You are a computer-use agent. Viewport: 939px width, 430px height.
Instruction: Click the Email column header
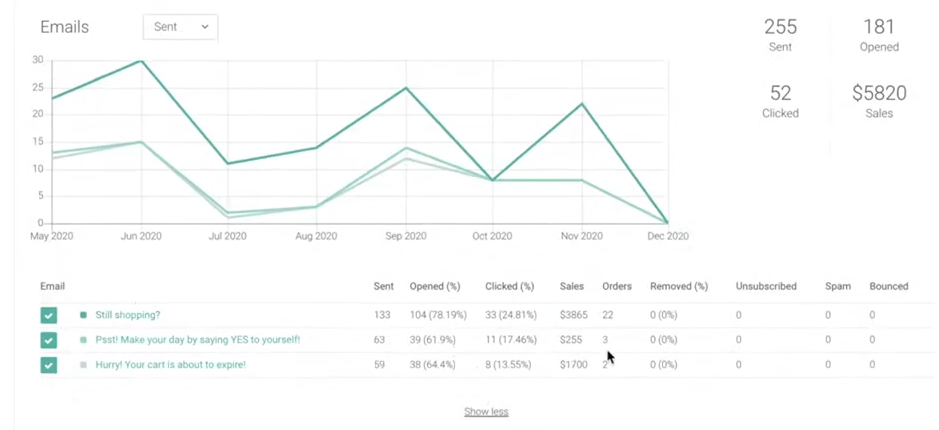(53, 286)
